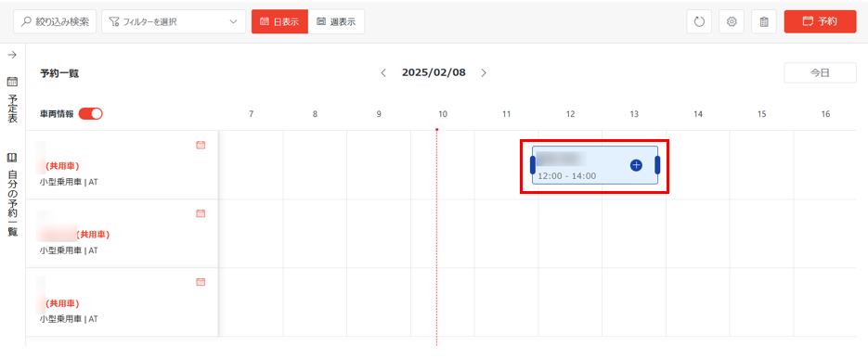Click the date 2025/02/08

(434, 72)
